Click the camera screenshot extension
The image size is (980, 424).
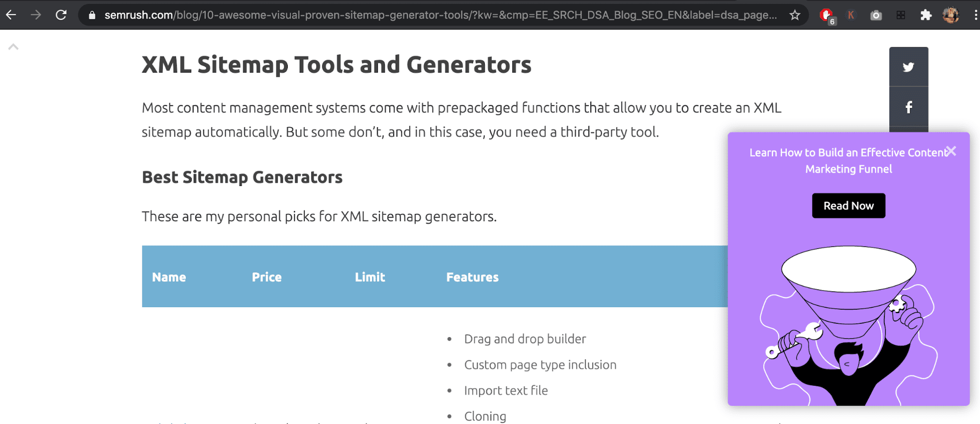876,15
